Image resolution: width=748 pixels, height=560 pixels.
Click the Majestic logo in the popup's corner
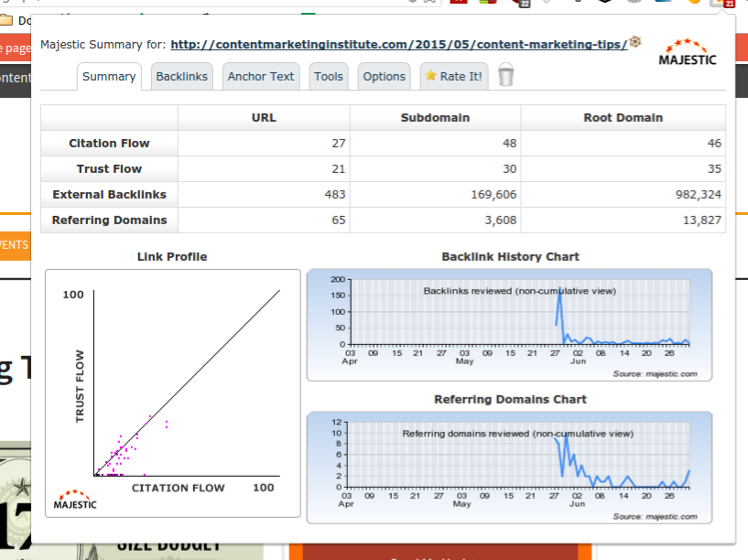(x=688, y=52)
